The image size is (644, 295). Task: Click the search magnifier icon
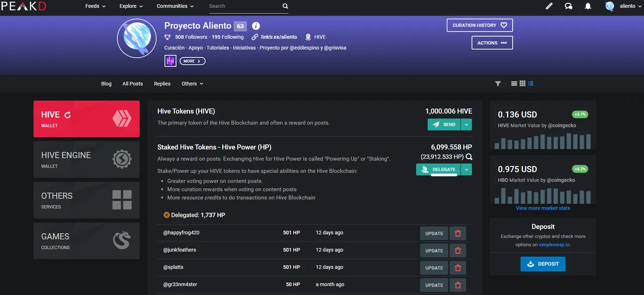285,6
